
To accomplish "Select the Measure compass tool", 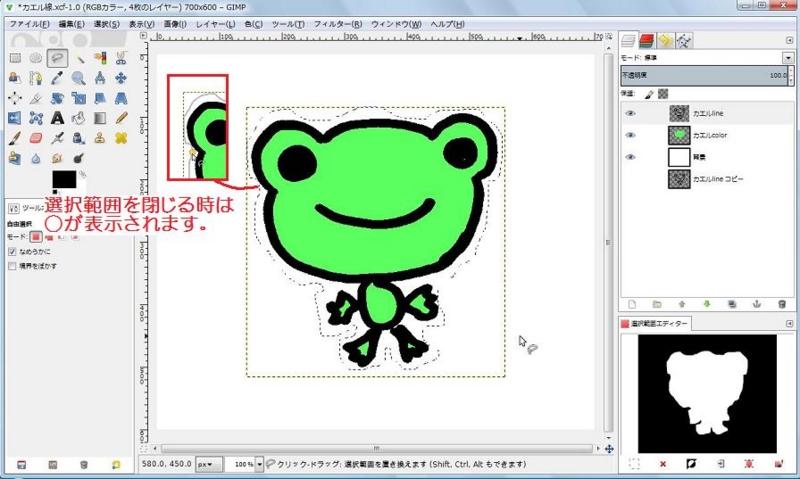I will point(100,78).
